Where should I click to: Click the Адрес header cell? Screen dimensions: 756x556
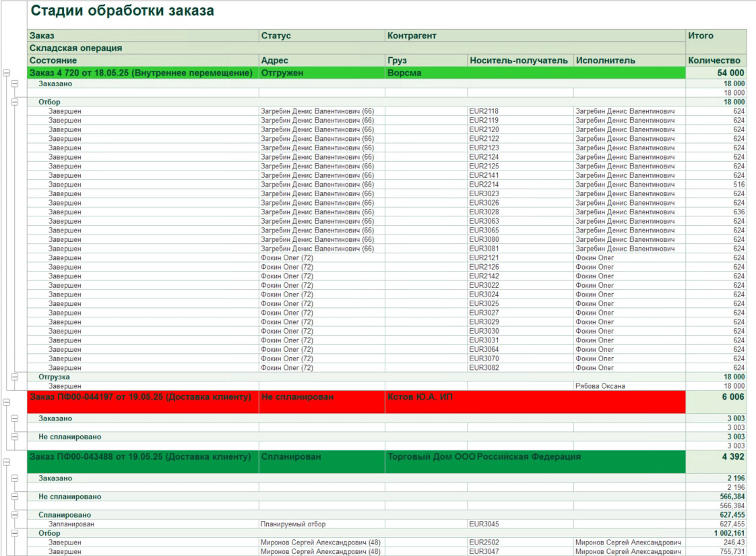pos(322,60)
